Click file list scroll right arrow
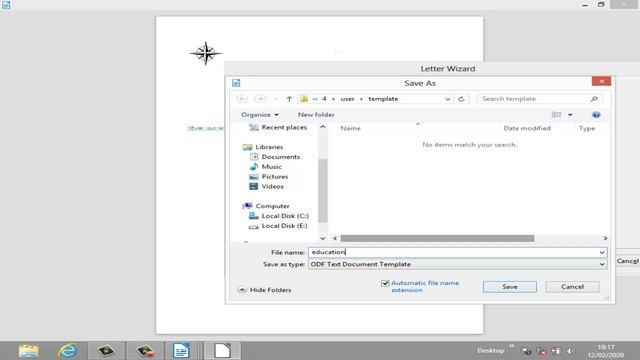640x360 pixels. point(605,238)
